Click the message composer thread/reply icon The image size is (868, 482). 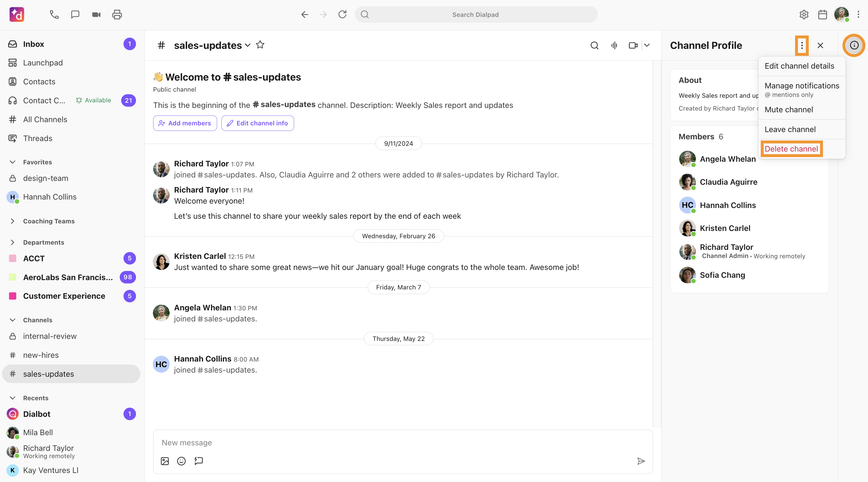[x=198, y=461]
